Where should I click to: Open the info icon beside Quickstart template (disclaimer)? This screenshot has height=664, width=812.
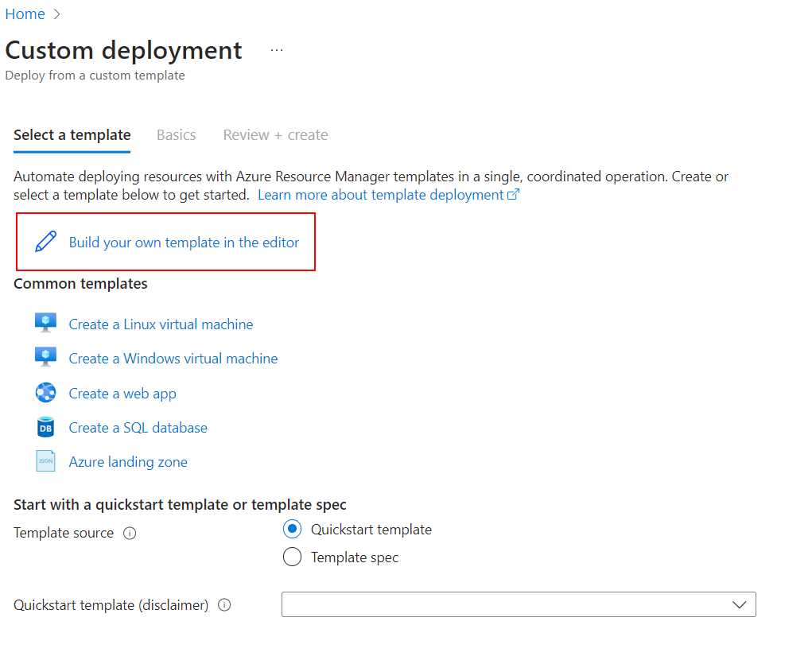click(224, 605)
